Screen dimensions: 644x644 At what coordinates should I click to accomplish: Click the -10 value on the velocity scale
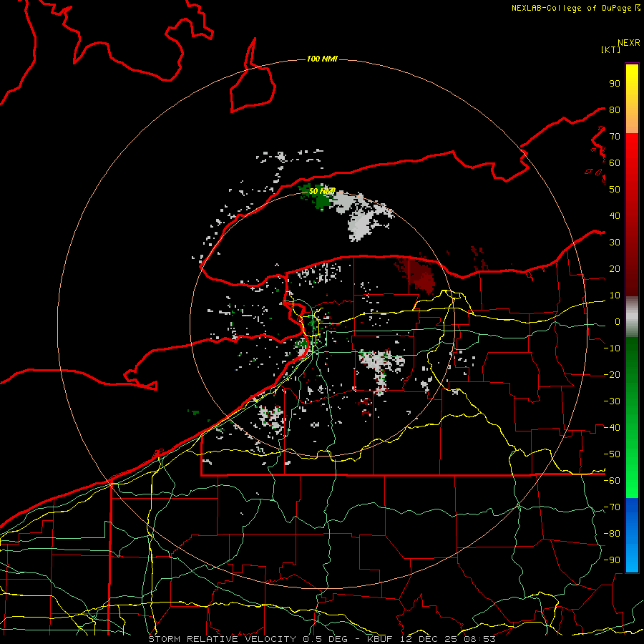(612, 348)
